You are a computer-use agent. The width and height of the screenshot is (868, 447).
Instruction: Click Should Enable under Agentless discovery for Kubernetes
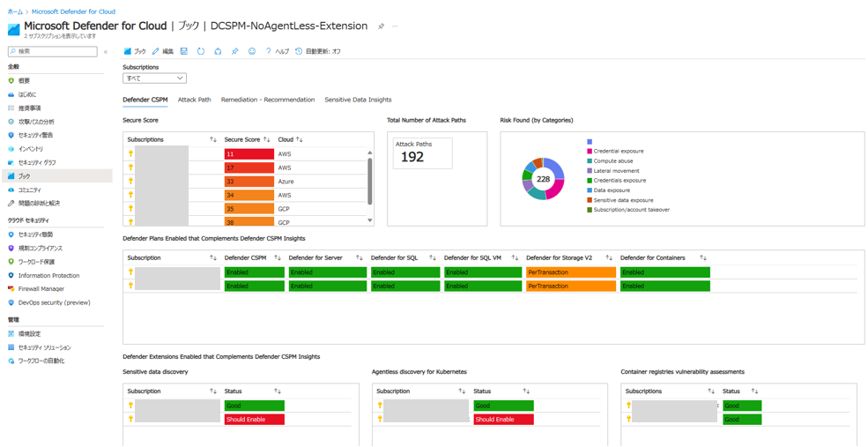[504, 420]
